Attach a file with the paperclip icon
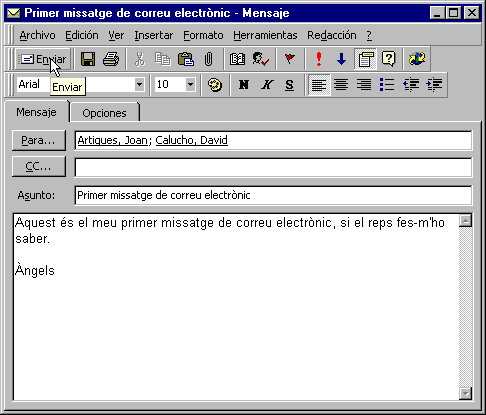Viewport: 486px width, 415px height. click(208, 59)
